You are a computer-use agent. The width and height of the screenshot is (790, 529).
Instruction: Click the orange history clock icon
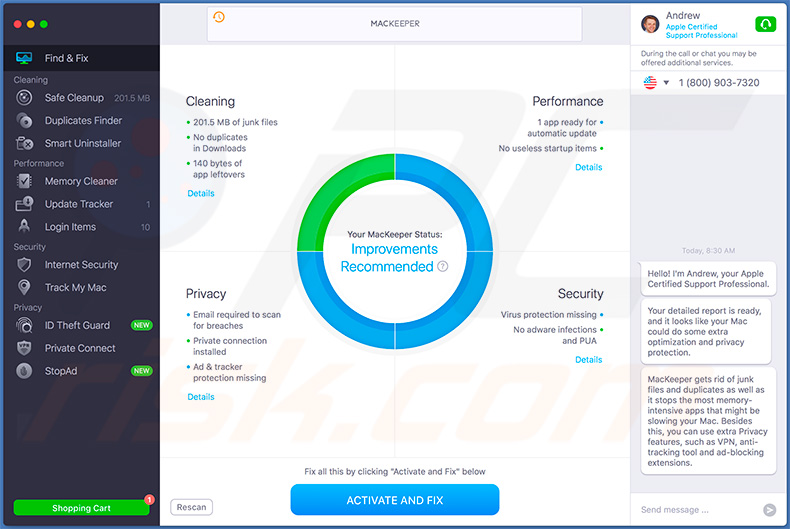[x=219, y=17]
